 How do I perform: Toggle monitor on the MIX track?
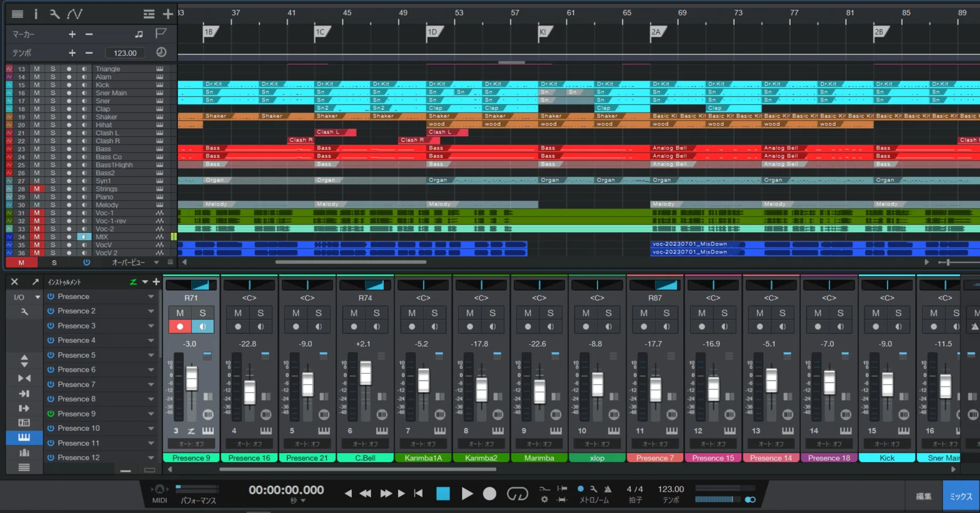click(84, 237)
